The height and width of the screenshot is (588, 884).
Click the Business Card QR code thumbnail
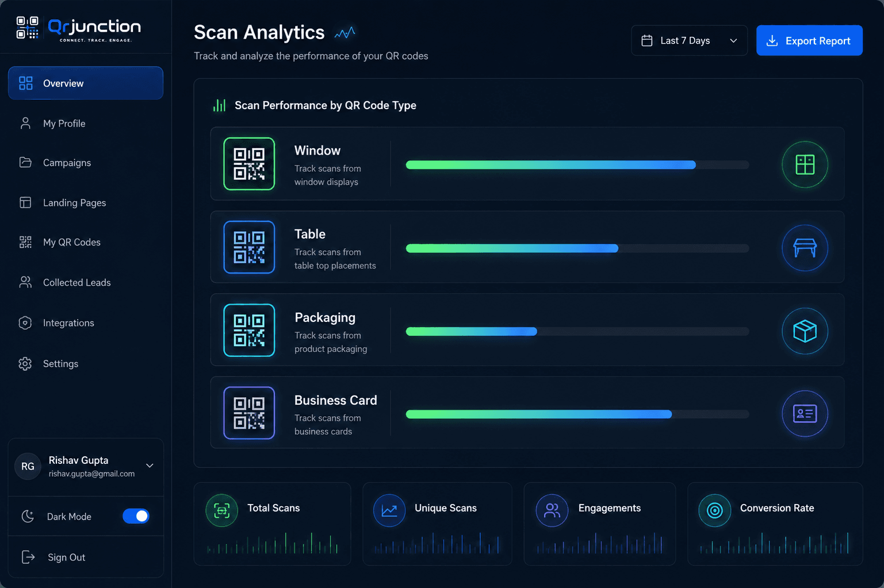[249, 413]
